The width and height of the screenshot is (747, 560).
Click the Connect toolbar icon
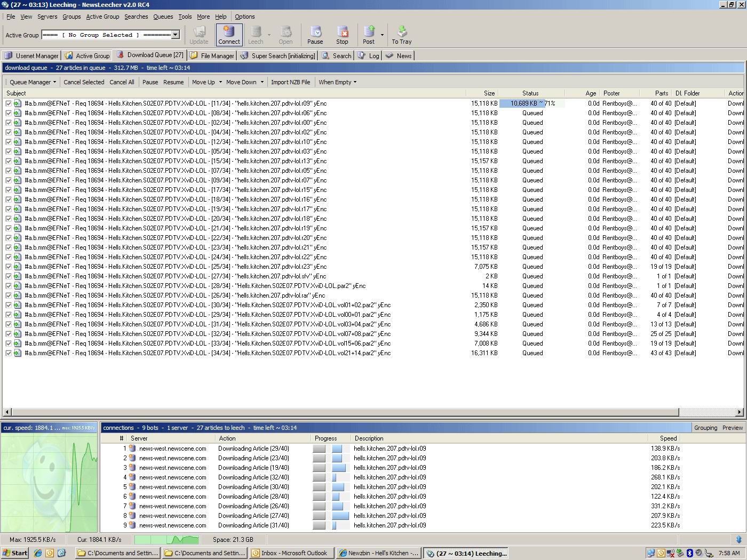click(229, 35)
